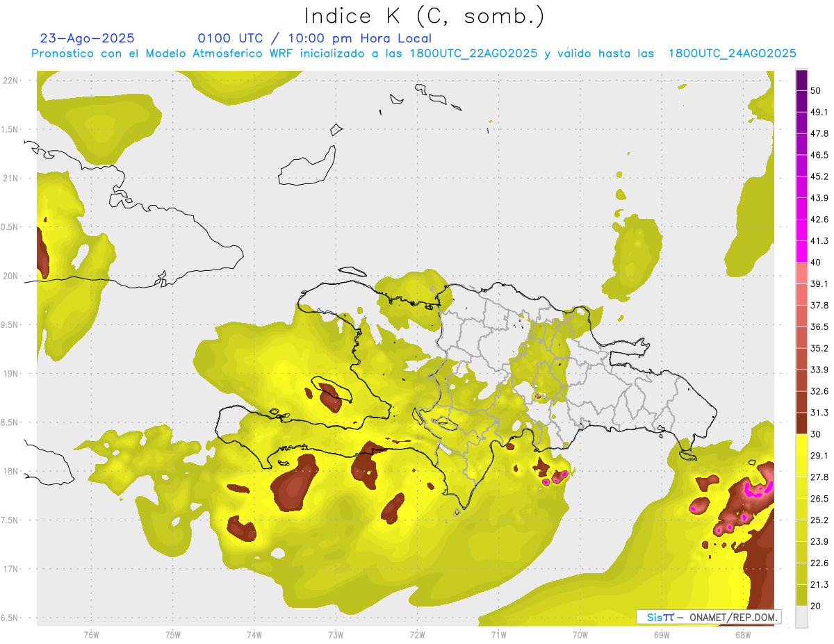
Task: Click the legend value '33.9'
Action: pyautogui.click(x=819, y=370)
